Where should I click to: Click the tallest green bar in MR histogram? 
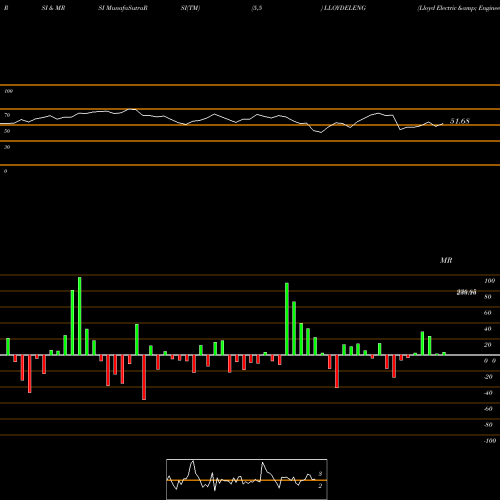click(80, 316)
